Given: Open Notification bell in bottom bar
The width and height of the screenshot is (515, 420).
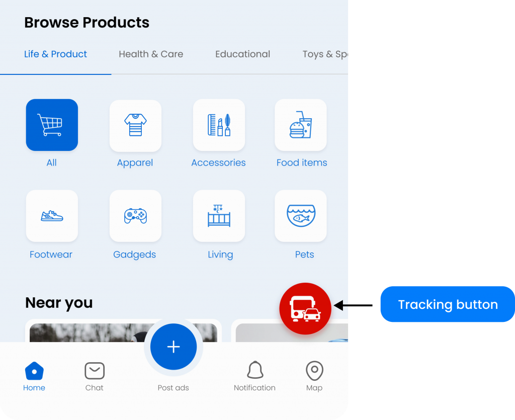Looking at the screenshot, I should point(254,377).
